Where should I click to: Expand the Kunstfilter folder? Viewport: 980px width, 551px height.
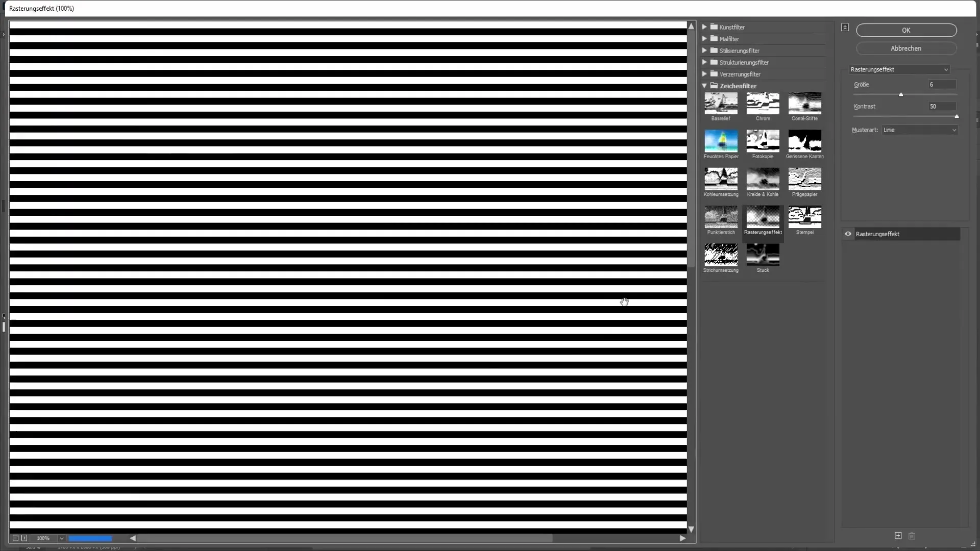(704, 27)
